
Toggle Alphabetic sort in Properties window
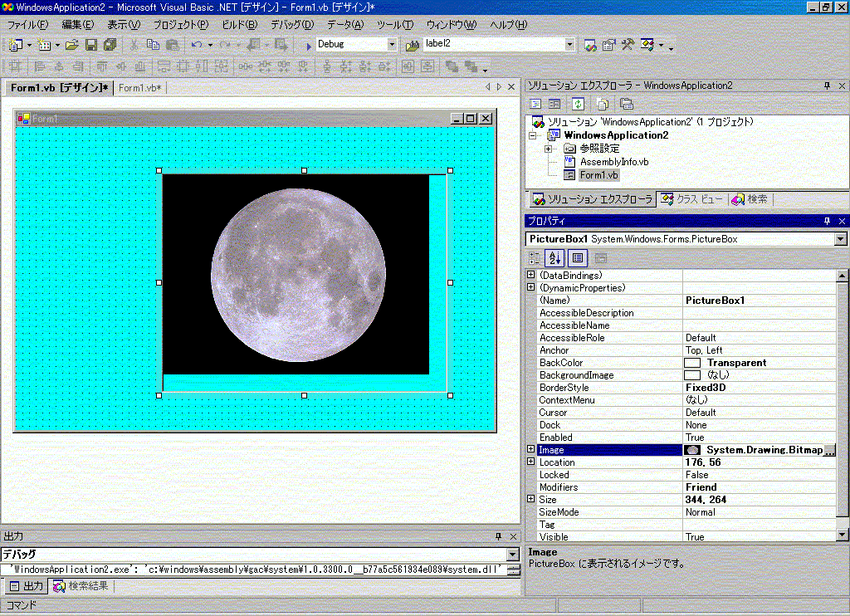coord(554,258)
